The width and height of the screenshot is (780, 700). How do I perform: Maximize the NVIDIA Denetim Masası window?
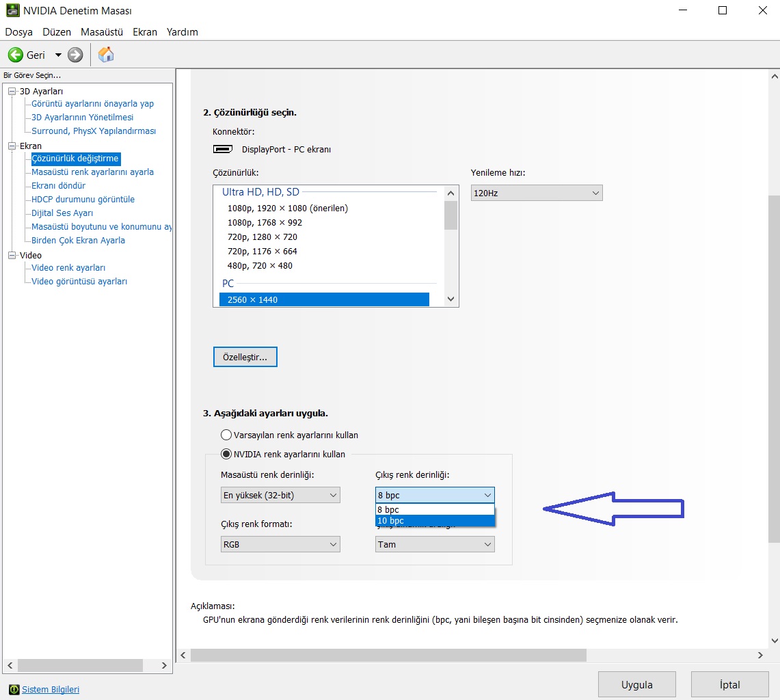[723, 10]
